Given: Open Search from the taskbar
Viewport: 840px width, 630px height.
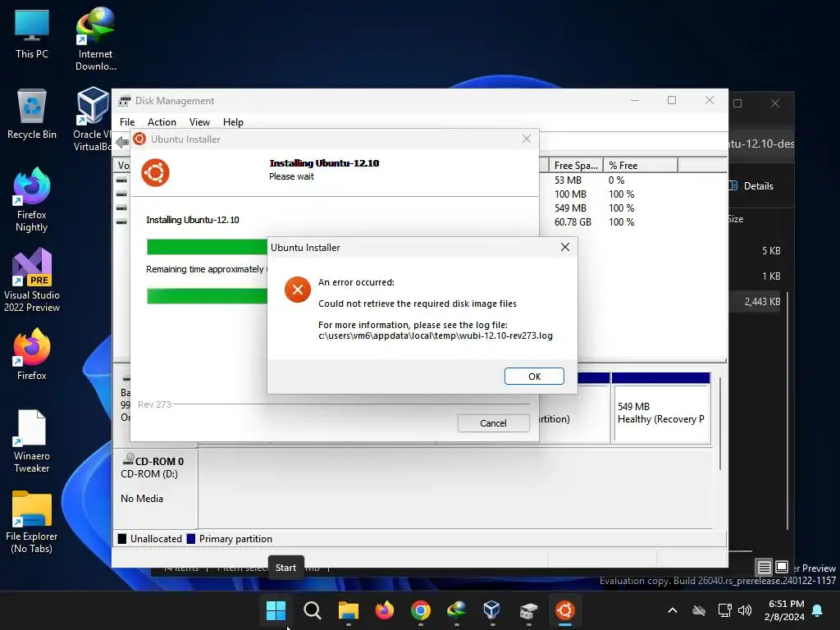Looking at the screenshot, I should point(312,610).
